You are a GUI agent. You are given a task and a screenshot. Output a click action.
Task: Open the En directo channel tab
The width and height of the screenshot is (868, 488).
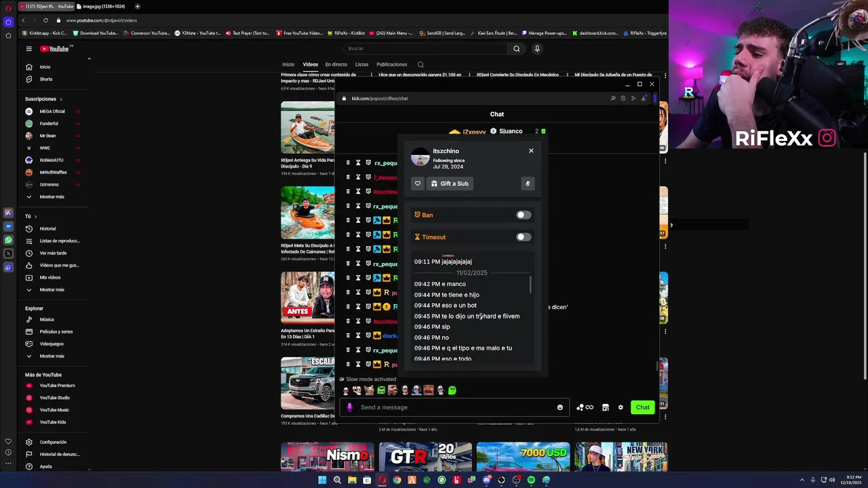(336, 64)
